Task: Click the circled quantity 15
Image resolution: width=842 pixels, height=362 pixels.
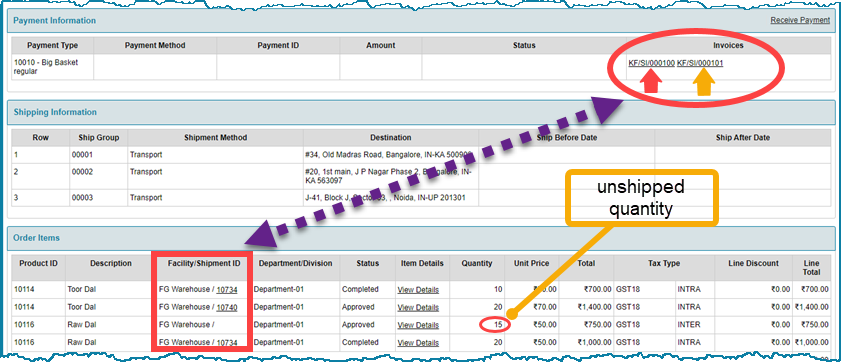Action: [x=495, y=325]
